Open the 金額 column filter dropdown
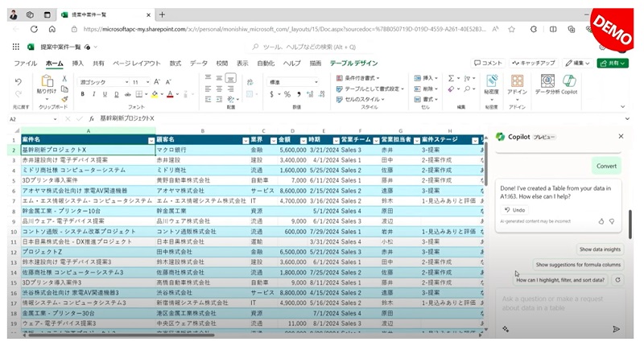 point(303,140)
